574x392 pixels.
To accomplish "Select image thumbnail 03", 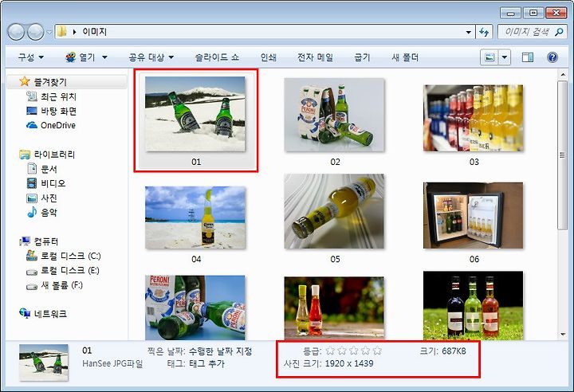I will click(x=474, y=118).
